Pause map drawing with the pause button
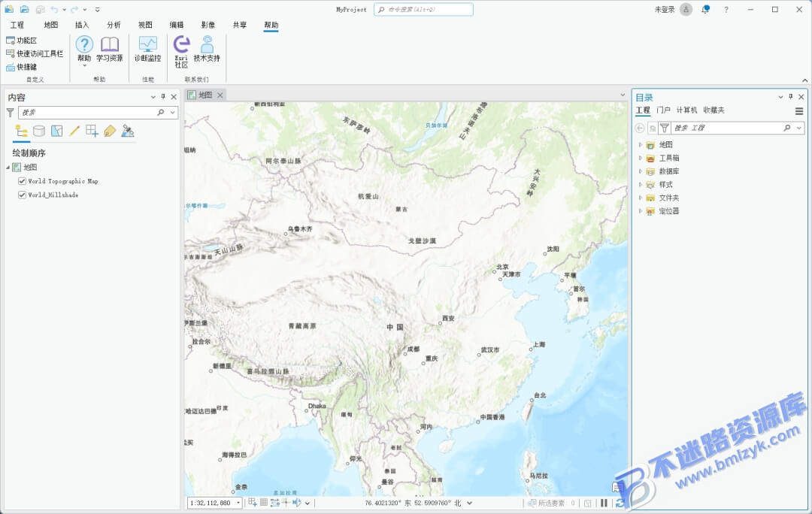Screen dimensions: 812x514 click(604, 503)
